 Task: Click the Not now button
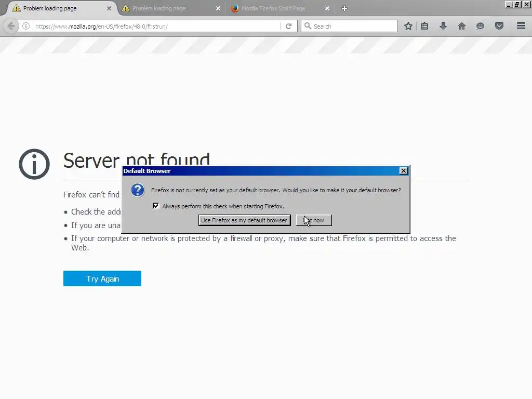(314, 220)
